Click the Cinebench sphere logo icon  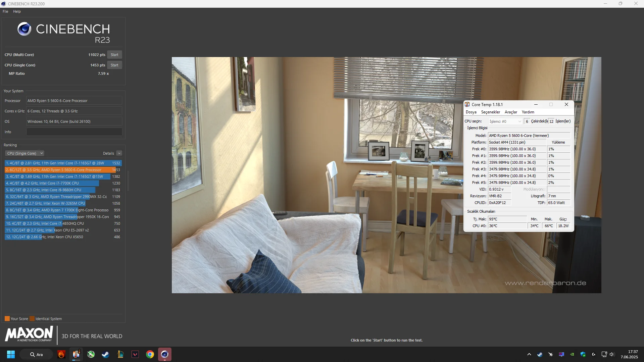[x=24, y=29]
